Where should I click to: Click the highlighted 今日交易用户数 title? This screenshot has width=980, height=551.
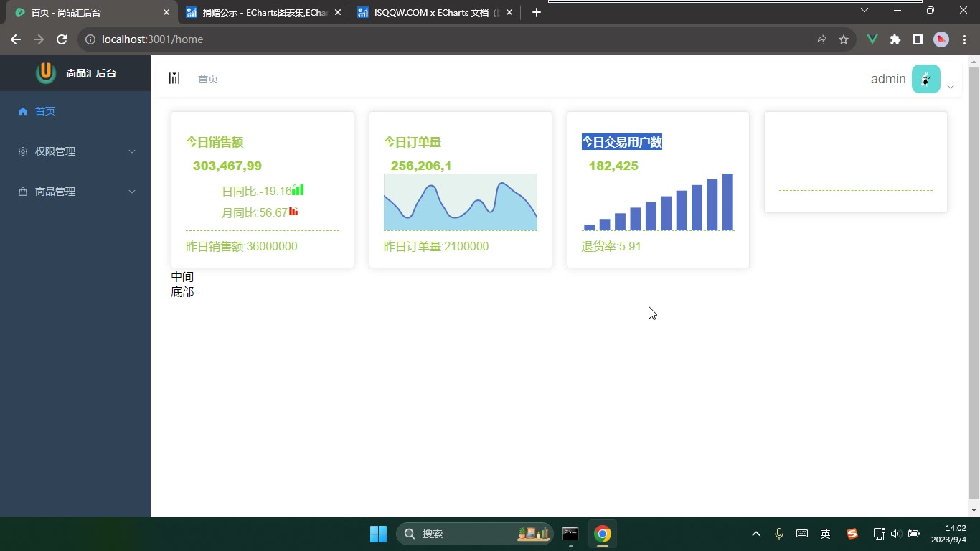(621, 142)
